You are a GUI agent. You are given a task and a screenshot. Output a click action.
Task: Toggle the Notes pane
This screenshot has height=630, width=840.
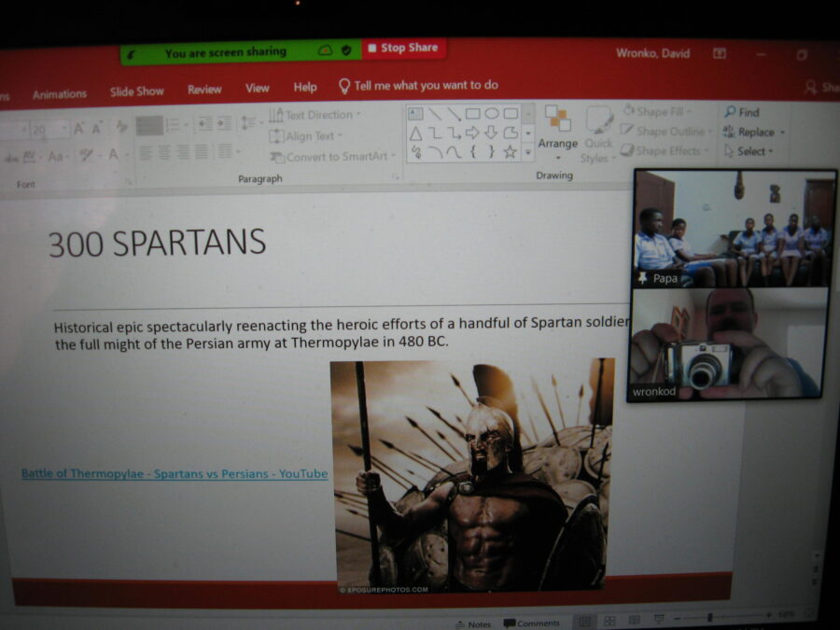click(473, 623)
